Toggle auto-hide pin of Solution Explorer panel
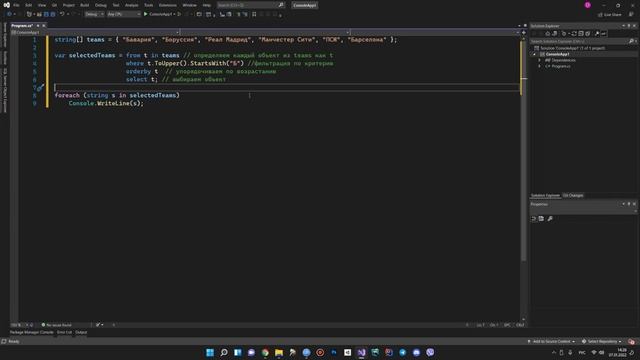Viewport: 640px width, 360px height. coord(629,26)
